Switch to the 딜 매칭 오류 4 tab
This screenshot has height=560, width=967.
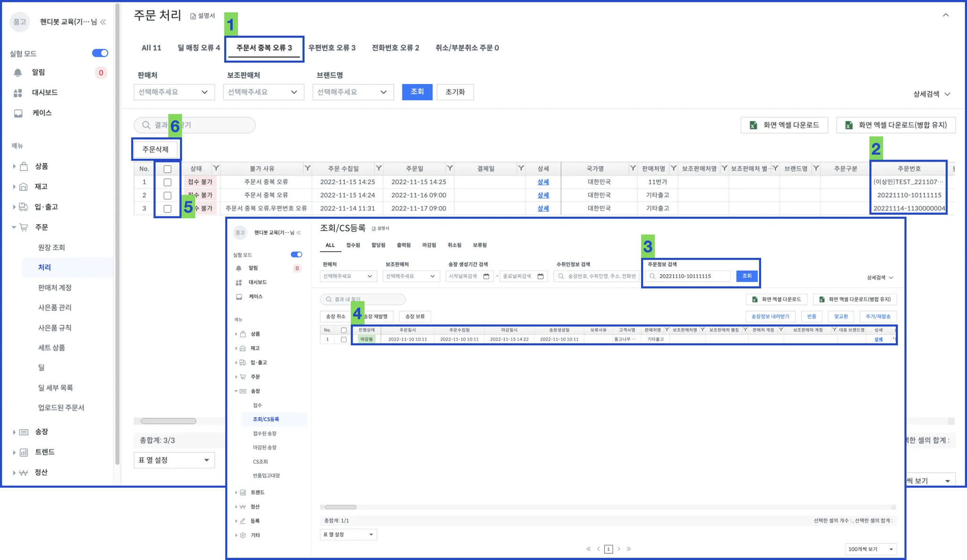[198, 48]
